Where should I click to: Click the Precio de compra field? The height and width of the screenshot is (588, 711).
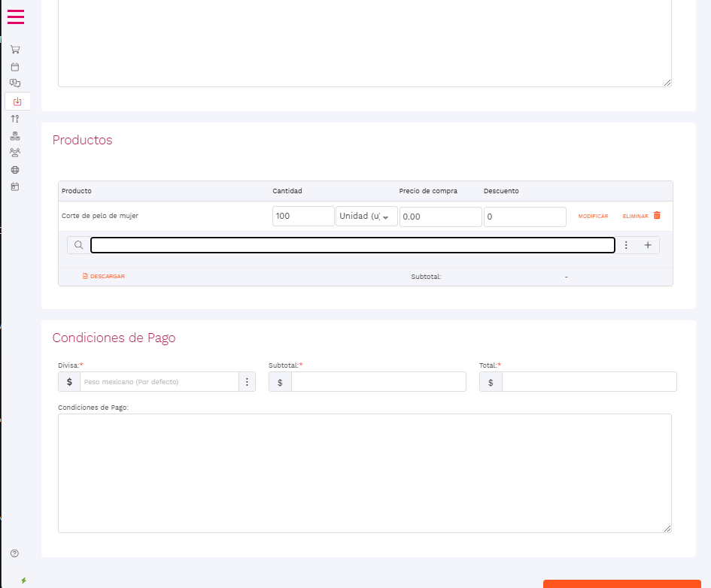[440, 217]
